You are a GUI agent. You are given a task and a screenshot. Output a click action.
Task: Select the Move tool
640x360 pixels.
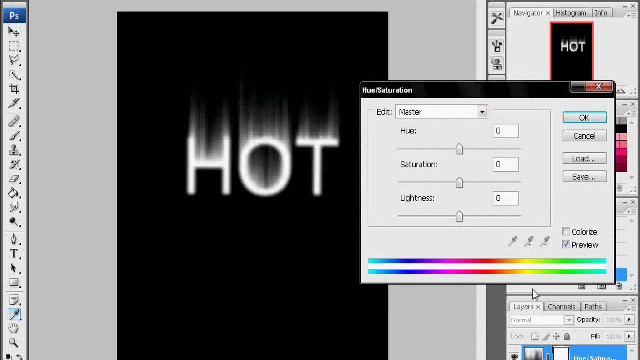pos(14,31)
